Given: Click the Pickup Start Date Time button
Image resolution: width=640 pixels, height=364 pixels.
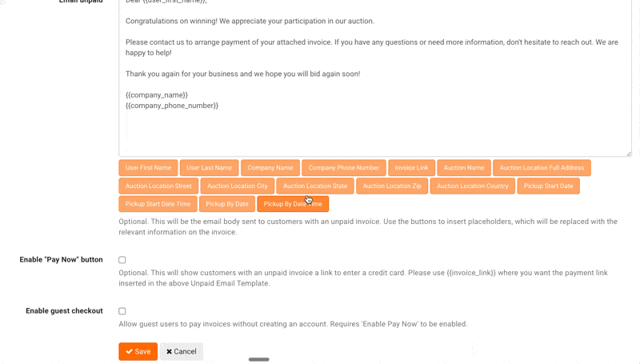Looking at the screenshot, I should [x=158, y=204].
